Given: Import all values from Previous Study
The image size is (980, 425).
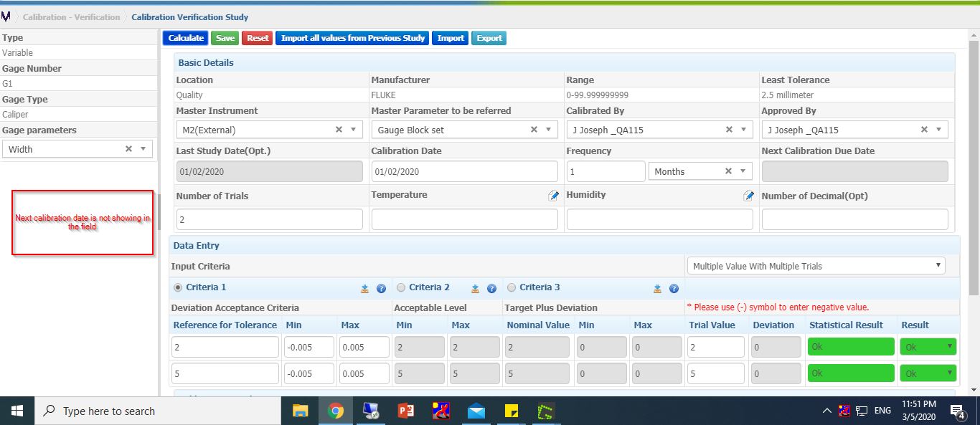Looking at the screenshot, I should 353,38.
